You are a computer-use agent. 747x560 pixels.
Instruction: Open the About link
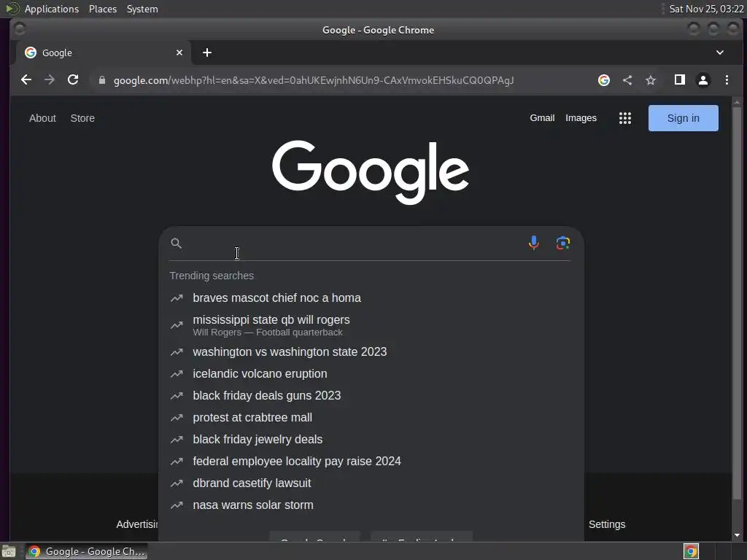coord(42,118)
